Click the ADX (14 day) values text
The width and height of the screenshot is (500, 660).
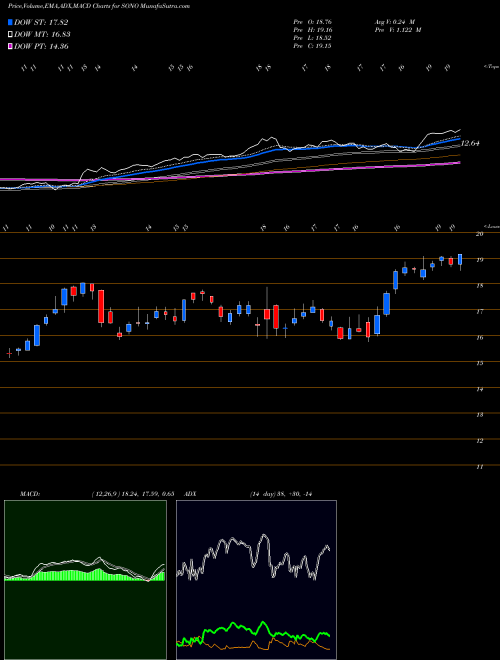(x=283, y=494)
